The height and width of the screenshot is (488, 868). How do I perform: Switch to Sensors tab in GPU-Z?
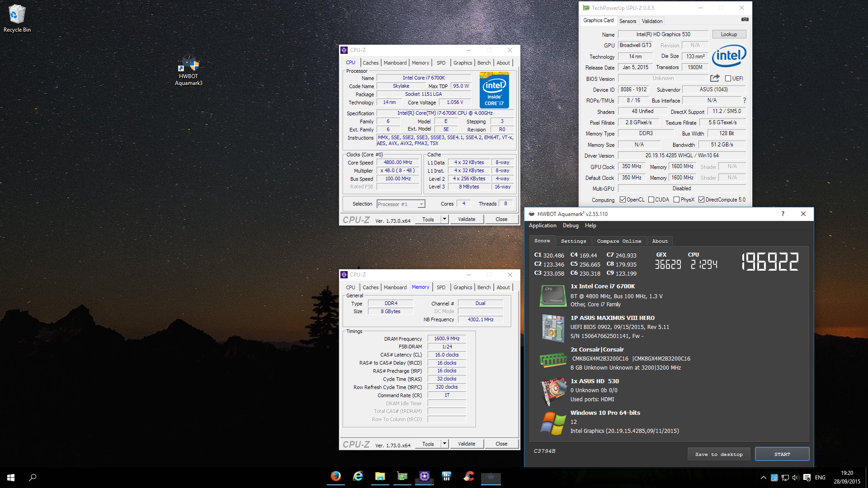[x=627, y=21]
